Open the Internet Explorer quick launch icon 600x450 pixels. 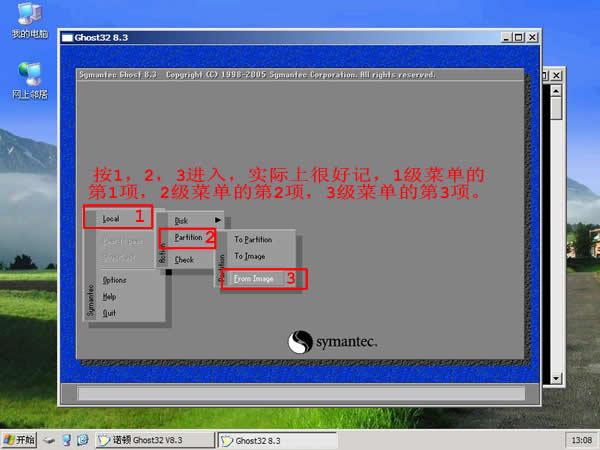[83, 440]
